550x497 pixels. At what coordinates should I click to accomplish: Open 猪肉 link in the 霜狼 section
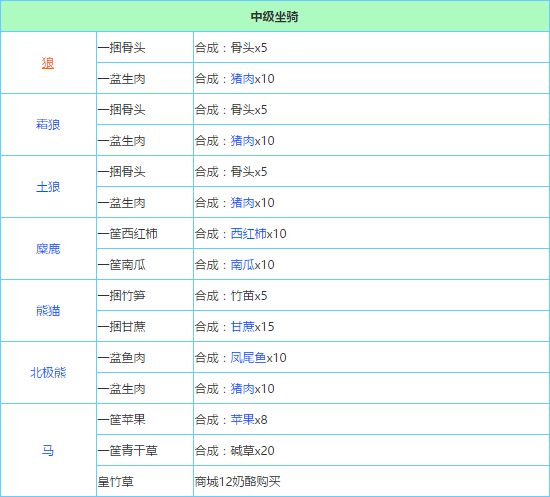coord(242,141)
